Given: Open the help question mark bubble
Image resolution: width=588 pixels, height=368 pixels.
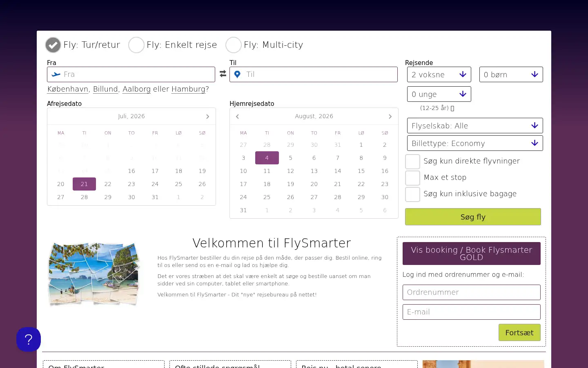Looking at the screenshot, I should click(29, 339).
